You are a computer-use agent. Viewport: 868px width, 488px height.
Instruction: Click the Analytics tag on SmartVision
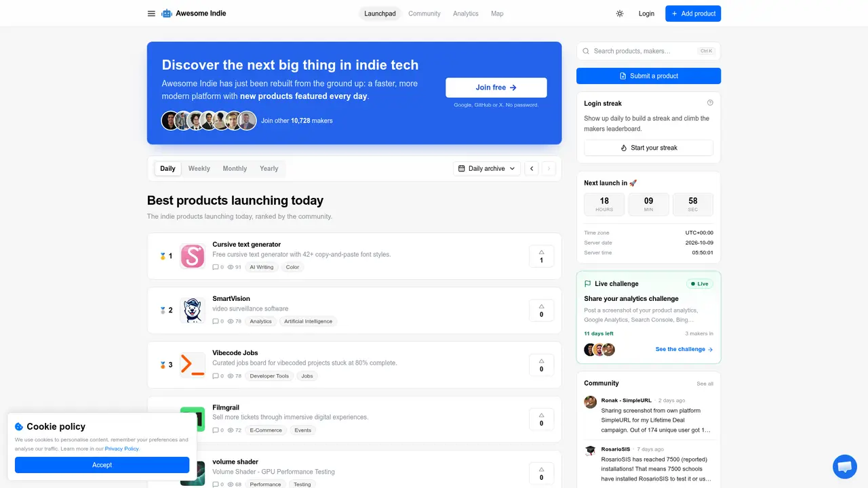pos(260,321)
